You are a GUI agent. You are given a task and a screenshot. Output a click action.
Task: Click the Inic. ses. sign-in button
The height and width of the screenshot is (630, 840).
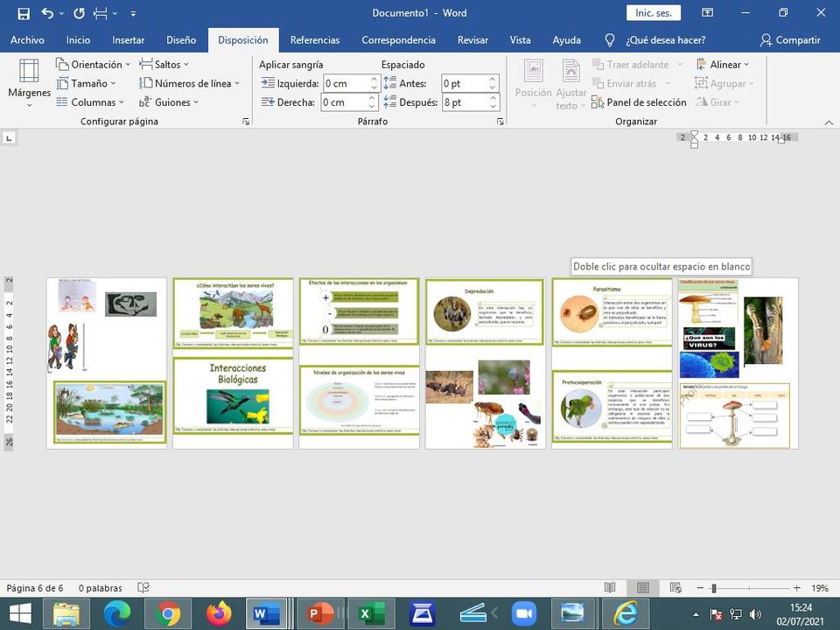[x=653, y=13]
